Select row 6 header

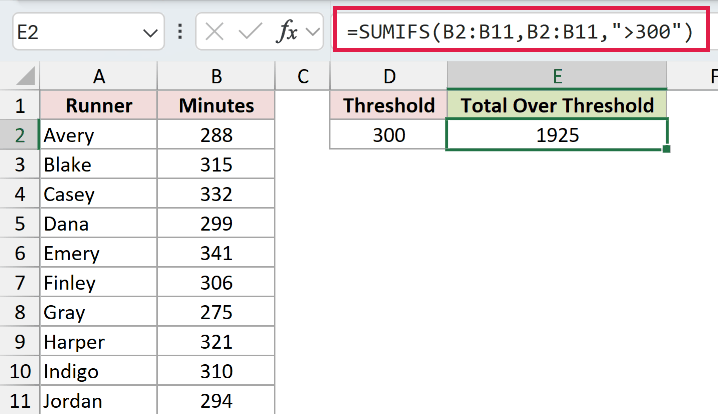[20, 253]
